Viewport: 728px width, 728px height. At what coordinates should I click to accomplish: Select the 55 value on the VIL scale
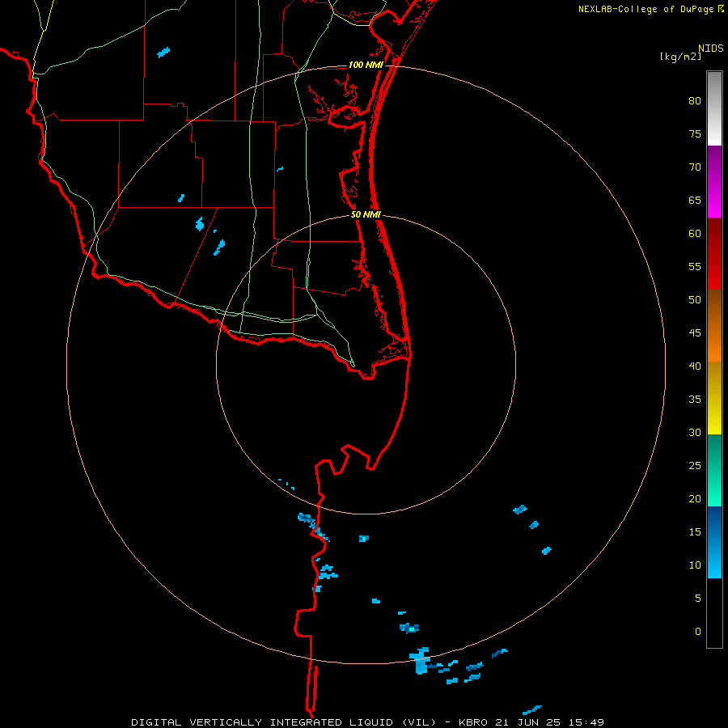[x=695, y=266]
